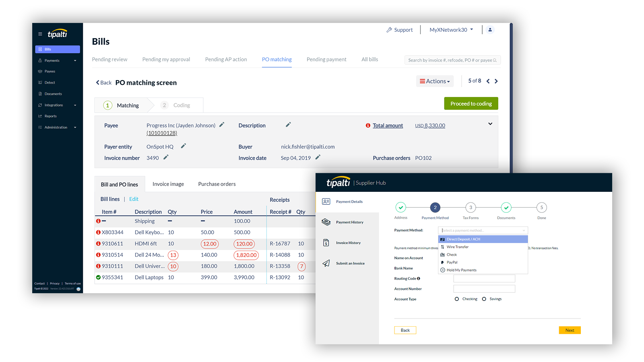Open the user profile icon at top right
The image size is (644, 362).
tap(490, 30)
